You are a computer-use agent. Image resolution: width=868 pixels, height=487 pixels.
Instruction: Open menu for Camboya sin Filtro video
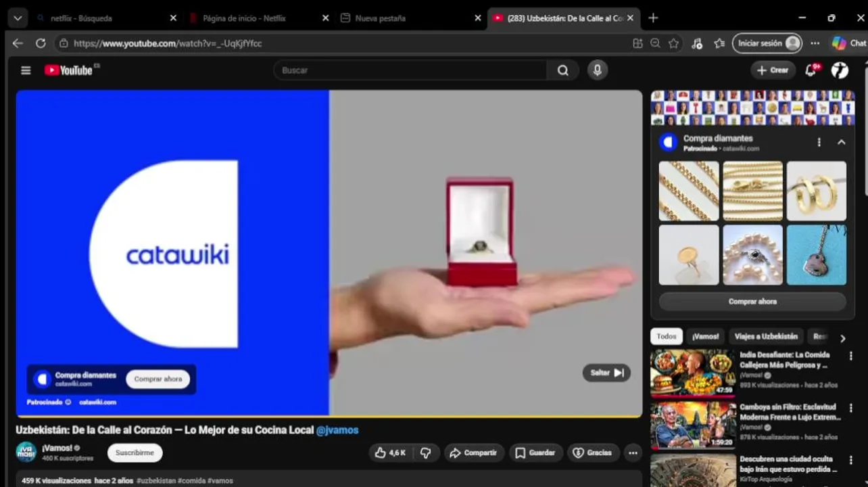pos(851,408)
